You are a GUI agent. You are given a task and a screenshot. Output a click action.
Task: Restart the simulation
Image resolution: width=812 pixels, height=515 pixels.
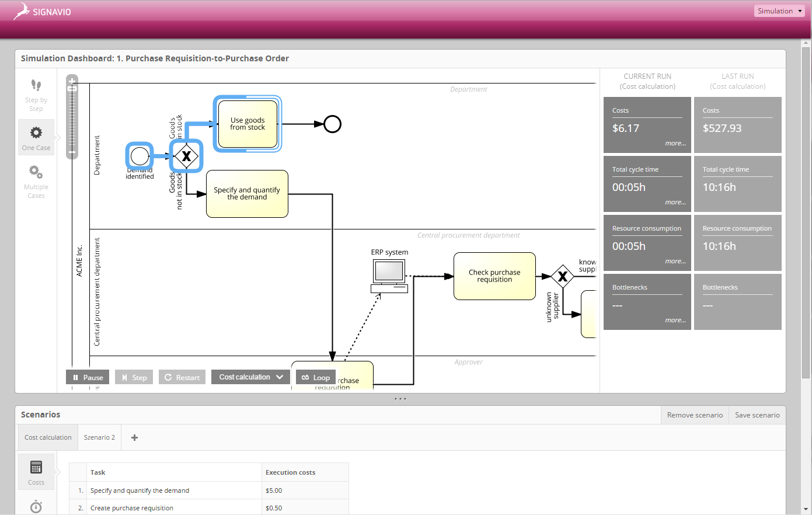pos(182,377)
